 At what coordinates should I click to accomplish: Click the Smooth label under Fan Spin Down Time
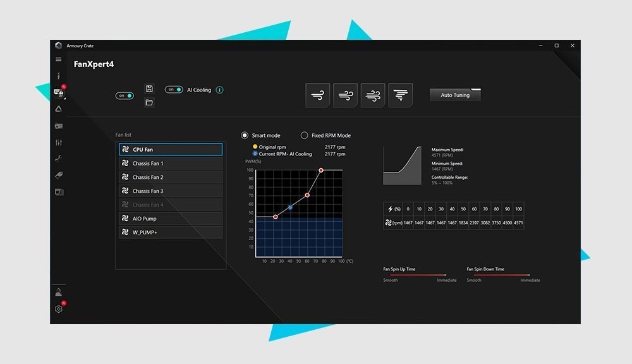(474, 280)
